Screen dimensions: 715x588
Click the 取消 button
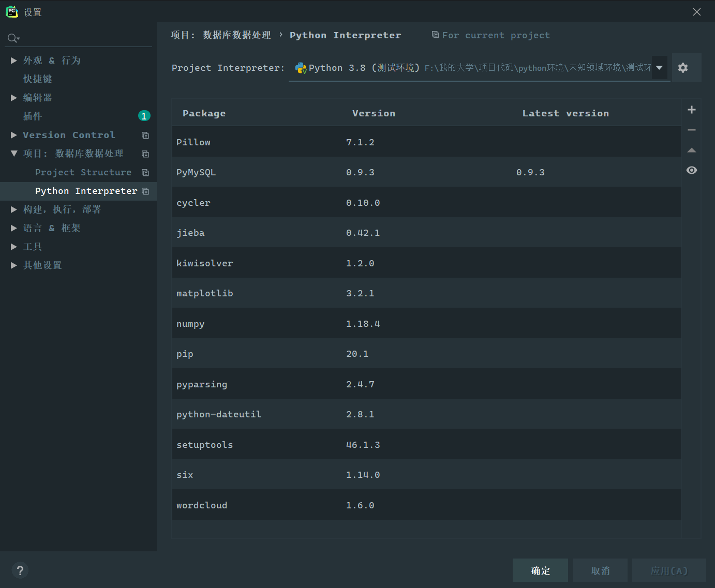pyautogui.click(x=600, y=570)
